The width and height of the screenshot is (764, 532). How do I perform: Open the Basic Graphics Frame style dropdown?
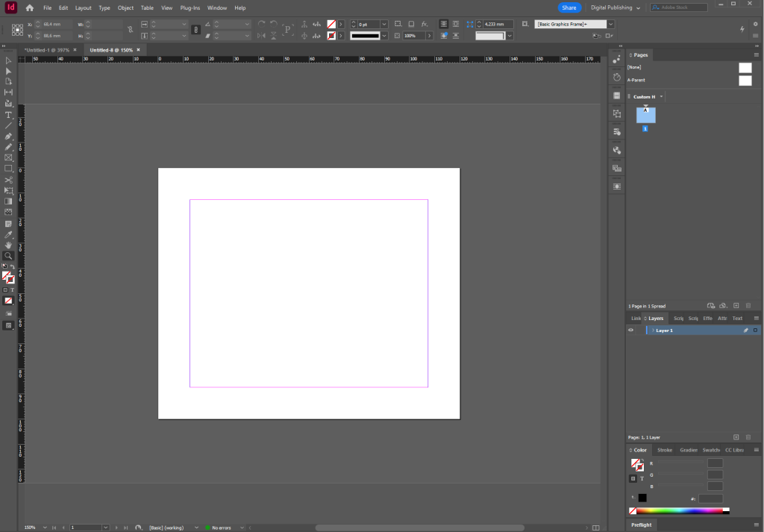coord(610,24)
